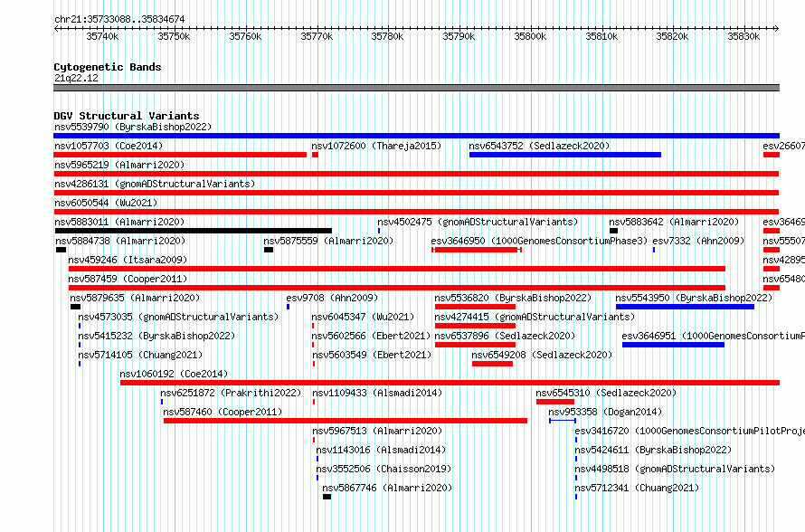Click the nsv5539790 (ByrskaBishop2022) variant label
This screenshot has height=532, width=805.
pos(133,127)
